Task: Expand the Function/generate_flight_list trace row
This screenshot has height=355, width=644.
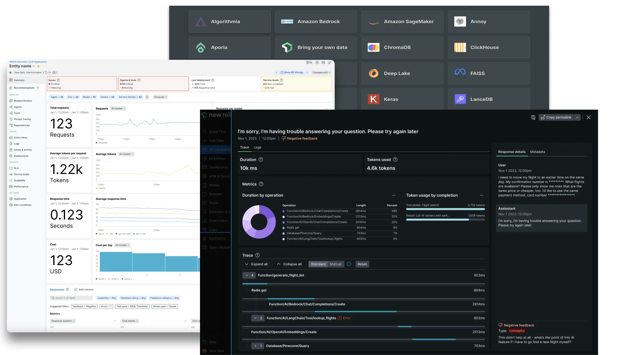Action: coord(246,275)
